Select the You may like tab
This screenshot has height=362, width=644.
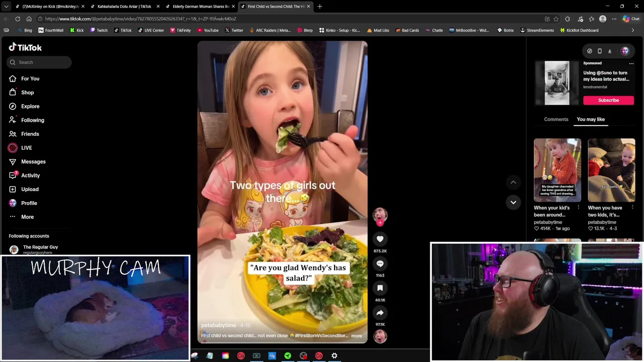pyautogui.click(x=591, y=119)
